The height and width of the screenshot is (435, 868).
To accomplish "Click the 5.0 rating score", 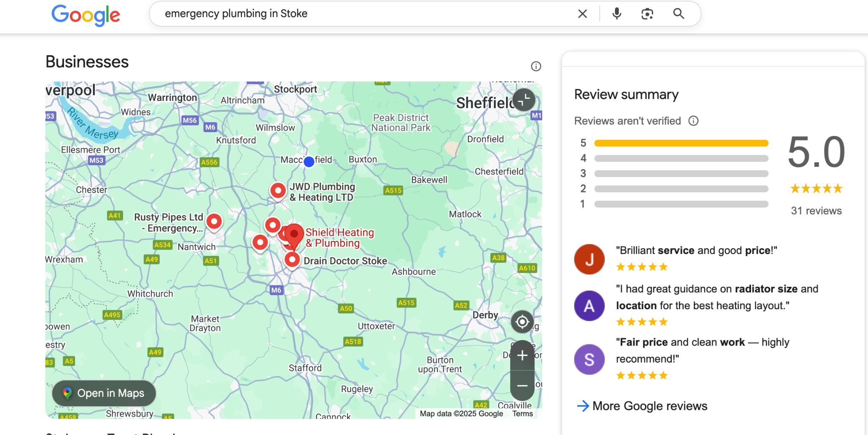I will pyautogui.click(x=816, y=152).
